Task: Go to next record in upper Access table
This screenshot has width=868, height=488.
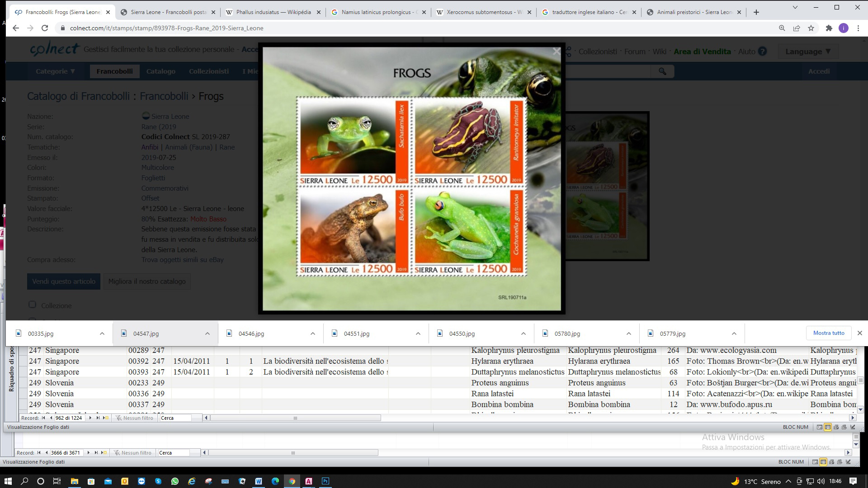Action: click(x=90, y=418)
